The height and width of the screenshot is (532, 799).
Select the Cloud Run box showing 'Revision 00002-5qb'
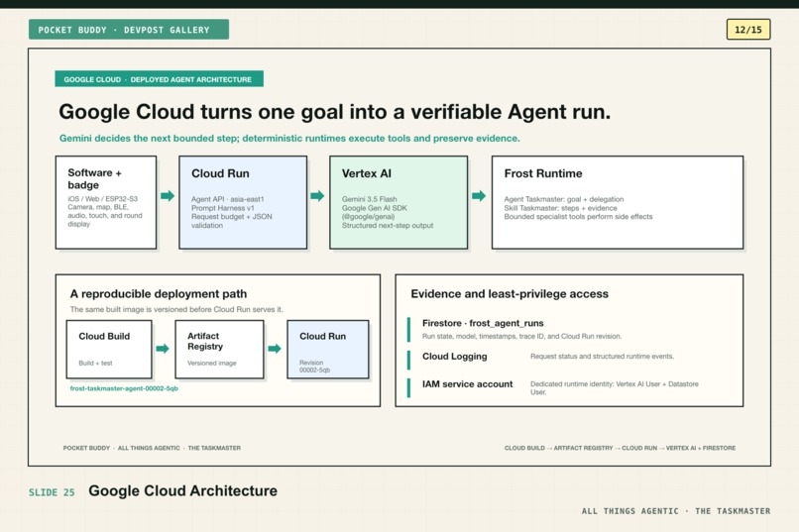328,350
